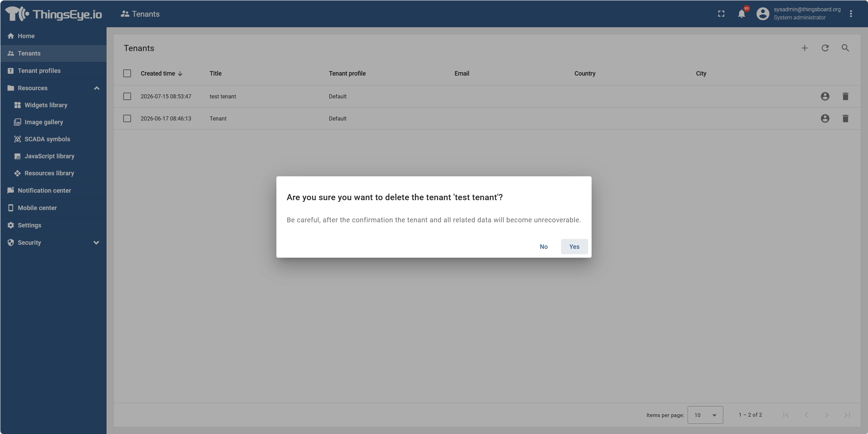Sort by Country column header

[585, 73]
